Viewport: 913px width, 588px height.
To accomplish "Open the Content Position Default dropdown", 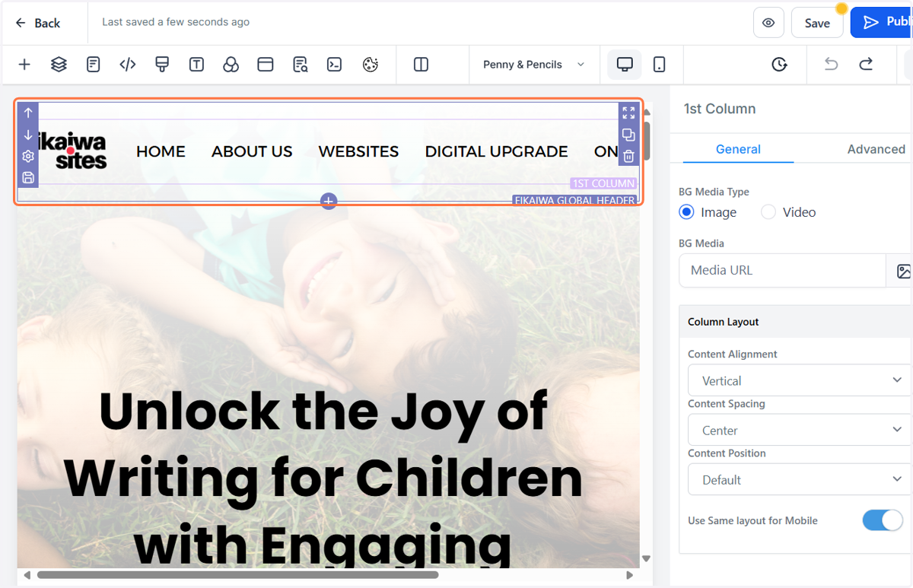I will click(800, 479).
